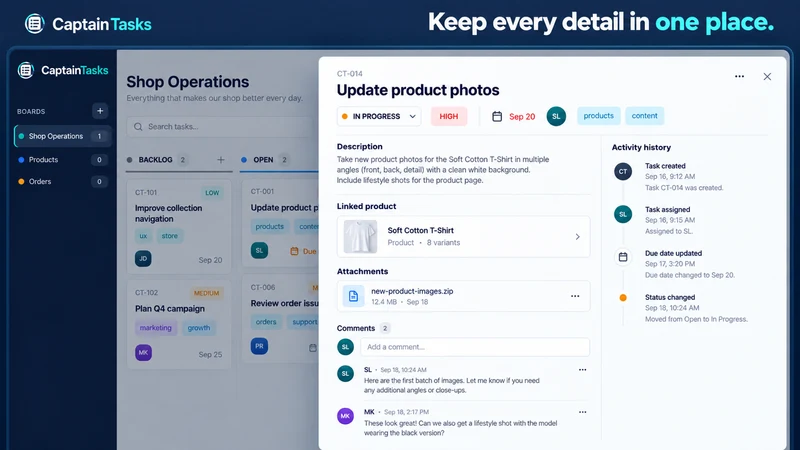The image size is (800, 450).
Task: Click the orange Status changed marker
Action: pos(623,298)
